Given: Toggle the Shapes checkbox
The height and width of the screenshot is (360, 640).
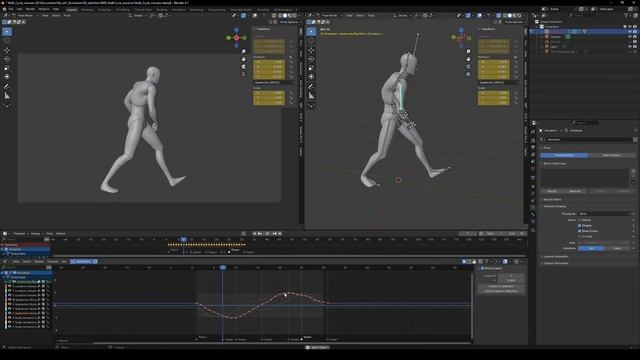Looking at the screenshot, I should tap(580, 225).
